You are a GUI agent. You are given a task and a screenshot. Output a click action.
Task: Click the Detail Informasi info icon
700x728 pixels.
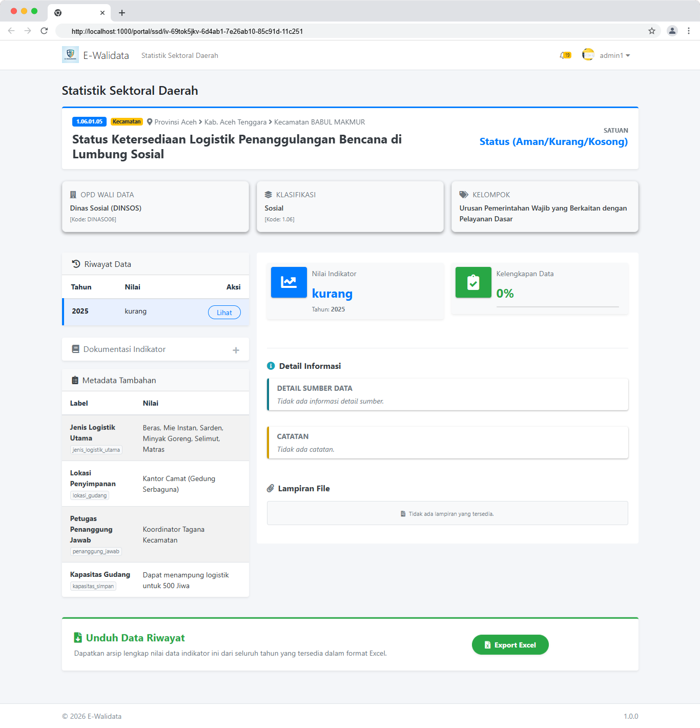[x=271, y=366]
